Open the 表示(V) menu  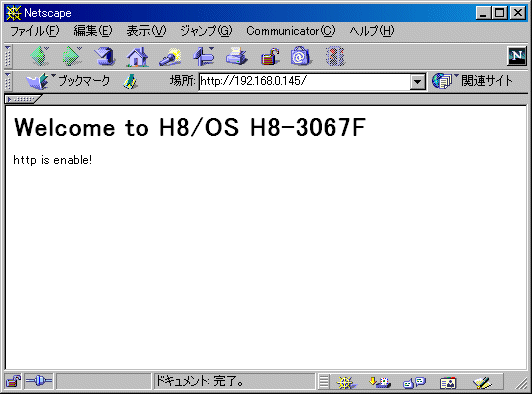tap(146, 31)
